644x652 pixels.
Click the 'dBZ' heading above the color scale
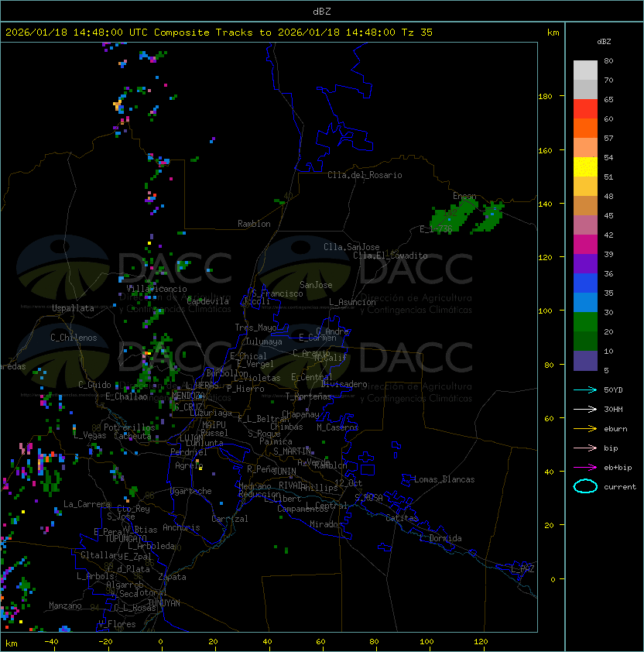[604, 42]
